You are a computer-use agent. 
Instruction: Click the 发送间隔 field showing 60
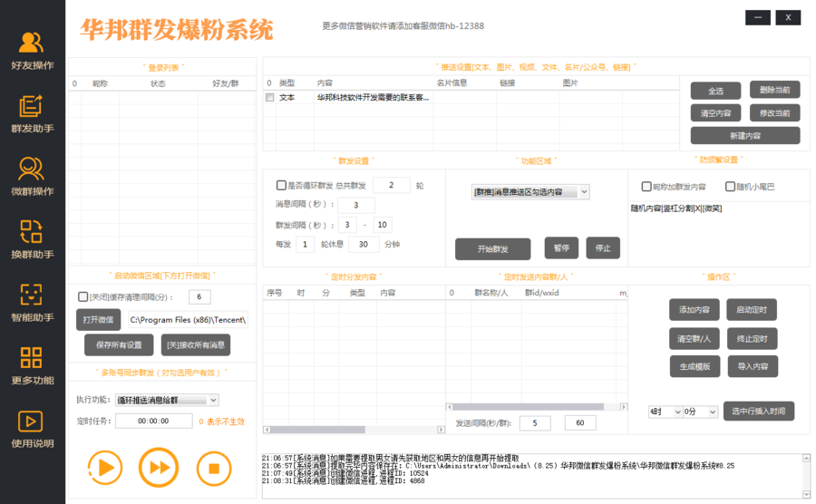click(580, 422)
